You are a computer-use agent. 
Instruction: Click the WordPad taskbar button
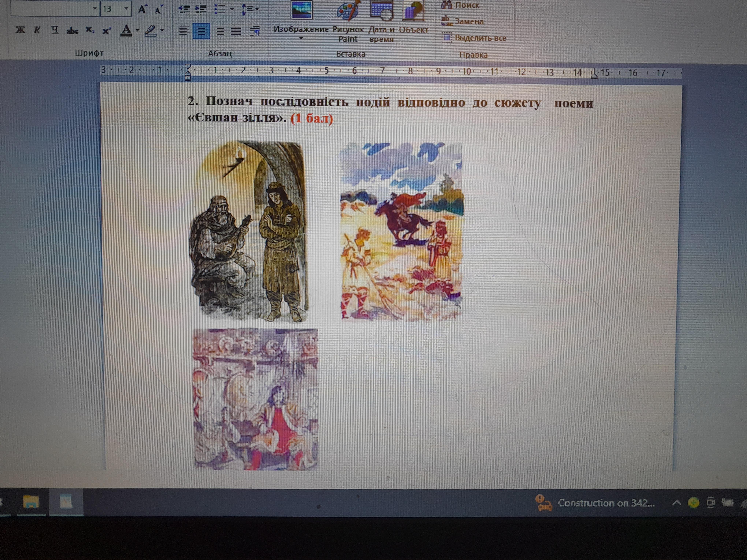coord(66,502)
